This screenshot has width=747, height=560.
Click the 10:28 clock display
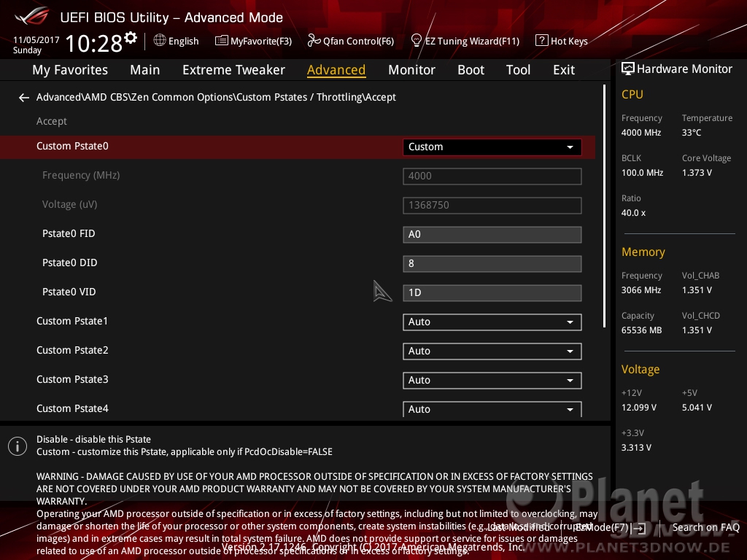pos(93,43)
